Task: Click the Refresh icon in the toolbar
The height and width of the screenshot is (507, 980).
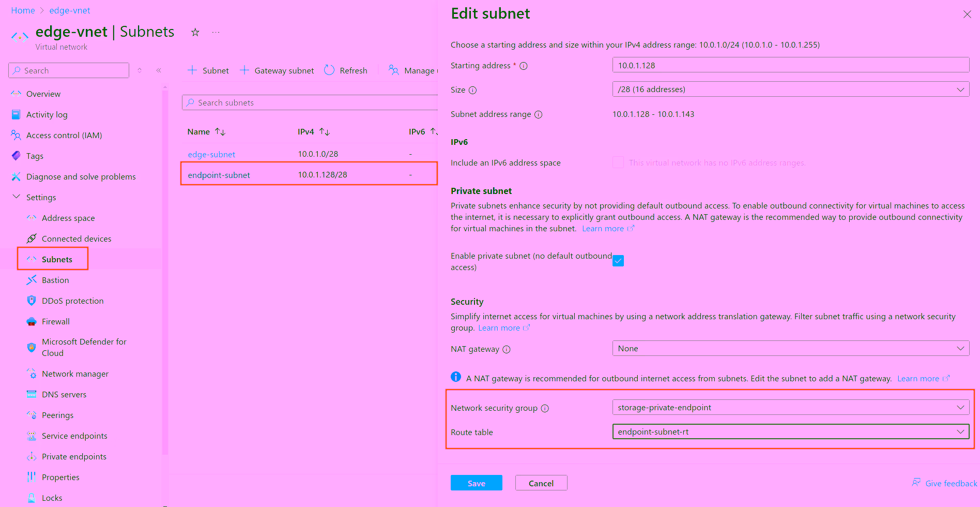Action: 329,70
